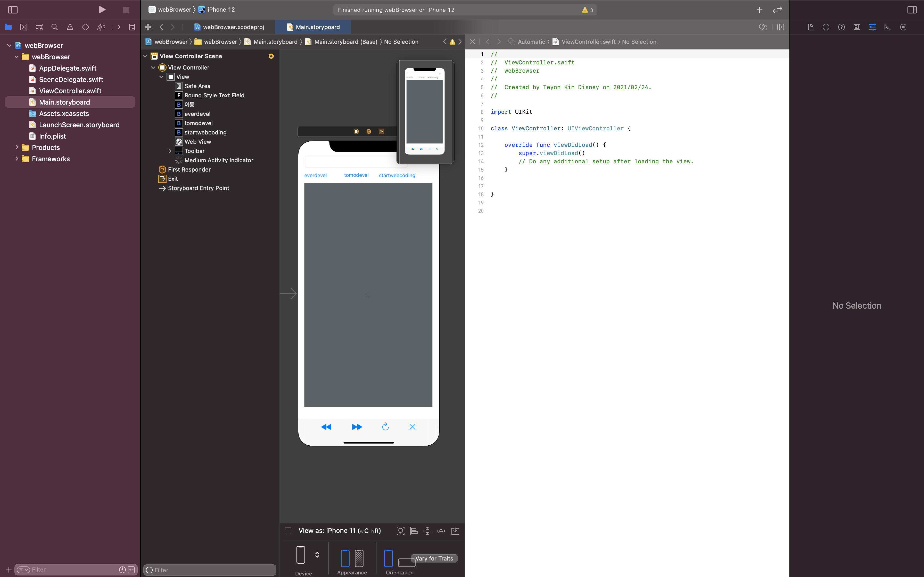924x577 pixels.
Task: Click the everdevel button element
Action: click(315, 175)
